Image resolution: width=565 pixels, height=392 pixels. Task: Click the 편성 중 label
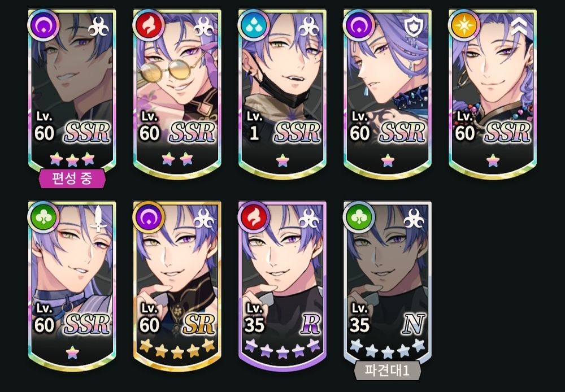coord(72,178)
